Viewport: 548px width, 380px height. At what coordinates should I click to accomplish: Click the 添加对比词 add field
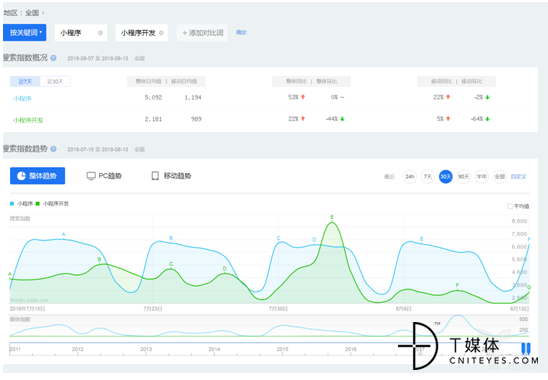point(202,33)
